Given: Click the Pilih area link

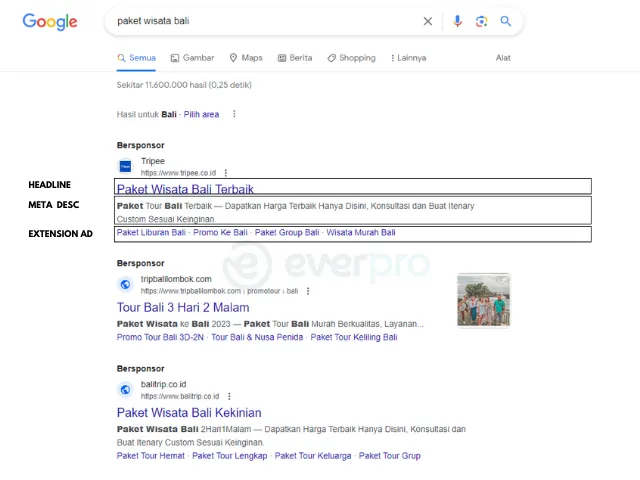Looking at the screenshot, I should (201, 114).
